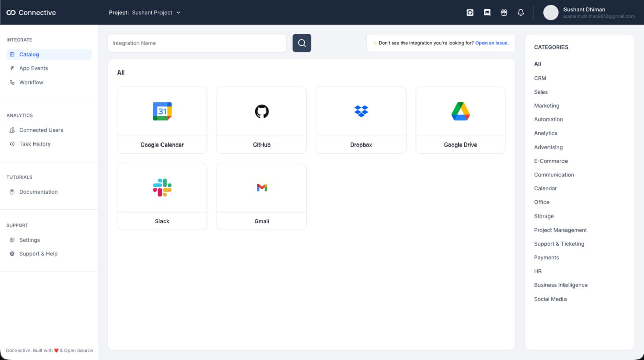Open the Workflow sidebar item
Viewport: 644px width, 360px height.
(x=31, y=82)
